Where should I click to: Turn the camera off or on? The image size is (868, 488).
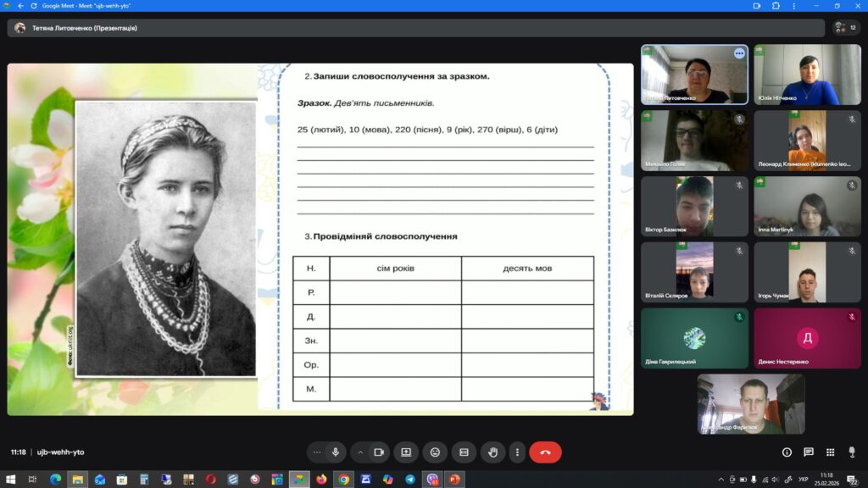coord(378,452)
